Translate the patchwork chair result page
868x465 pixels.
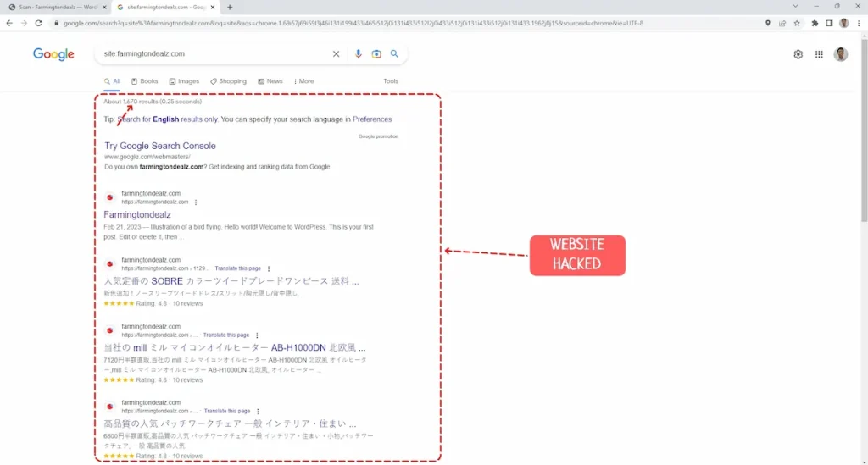point(227,412)
